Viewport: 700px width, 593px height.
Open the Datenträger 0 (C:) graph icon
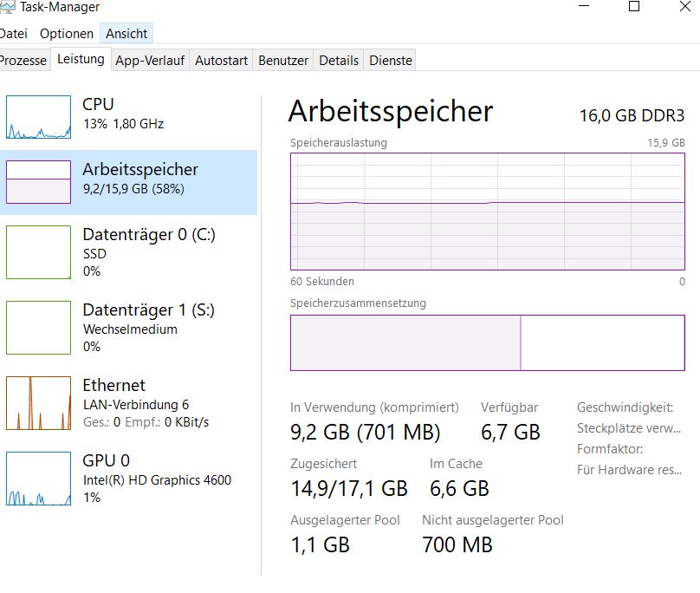39,252
